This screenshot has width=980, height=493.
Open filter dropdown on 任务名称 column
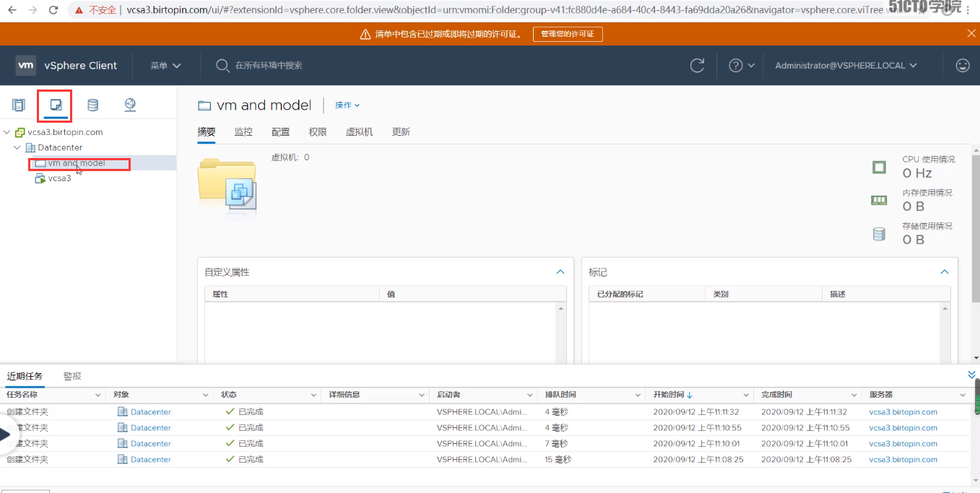(x=98, y=396)
